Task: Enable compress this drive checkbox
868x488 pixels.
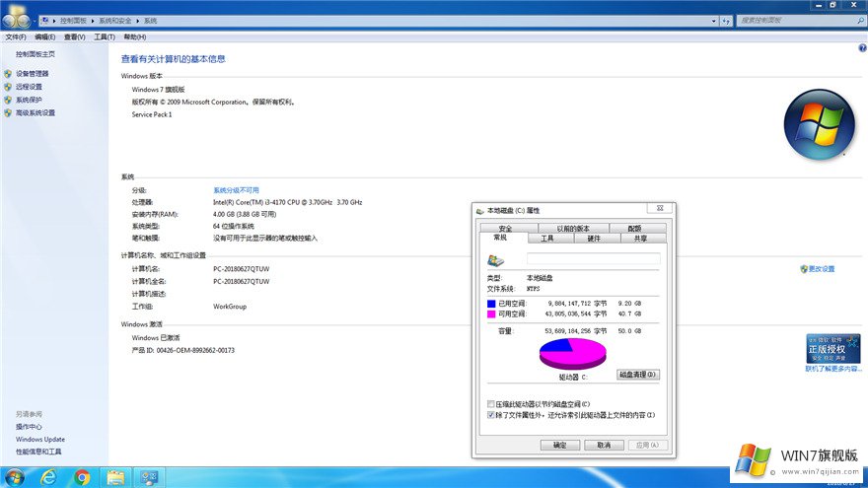Action: point(491,404)
